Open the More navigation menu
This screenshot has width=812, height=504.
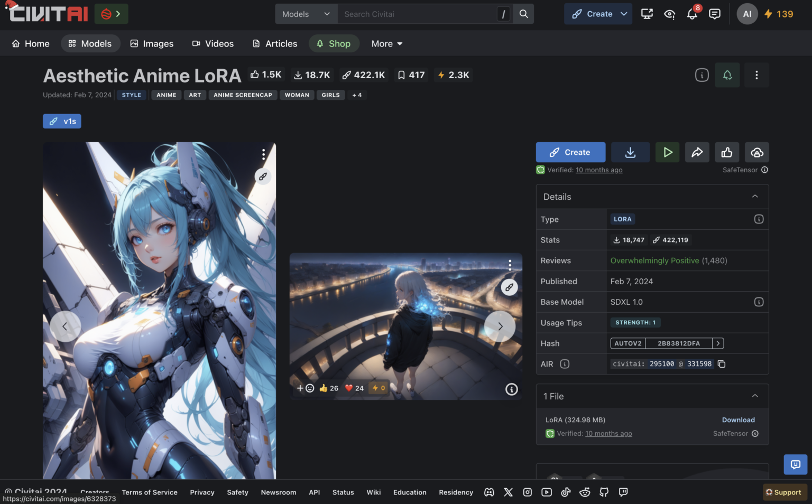(x=386, y=43)
